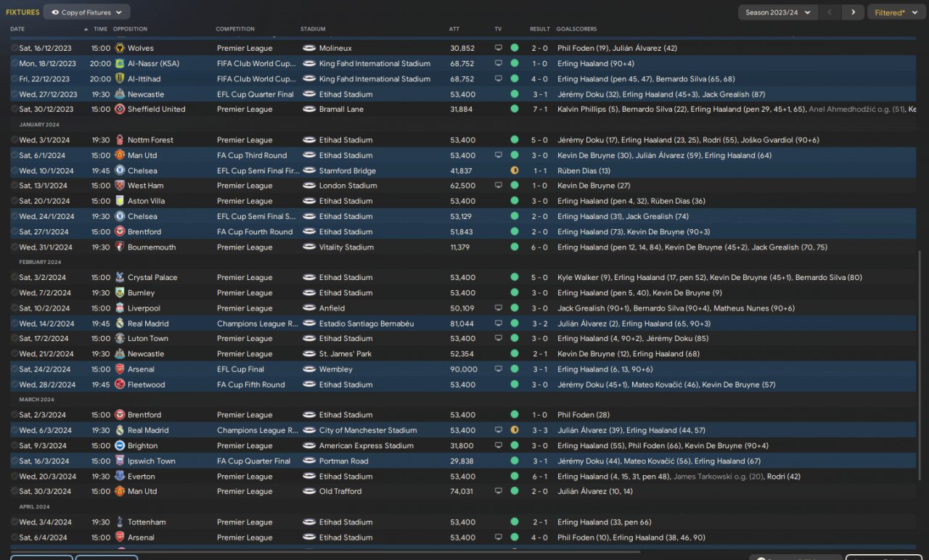929x560 pixels.
Task: Click the amber draw indicator for the 10/1/2024 Chelsea match
Action: (x=515, y=170)
